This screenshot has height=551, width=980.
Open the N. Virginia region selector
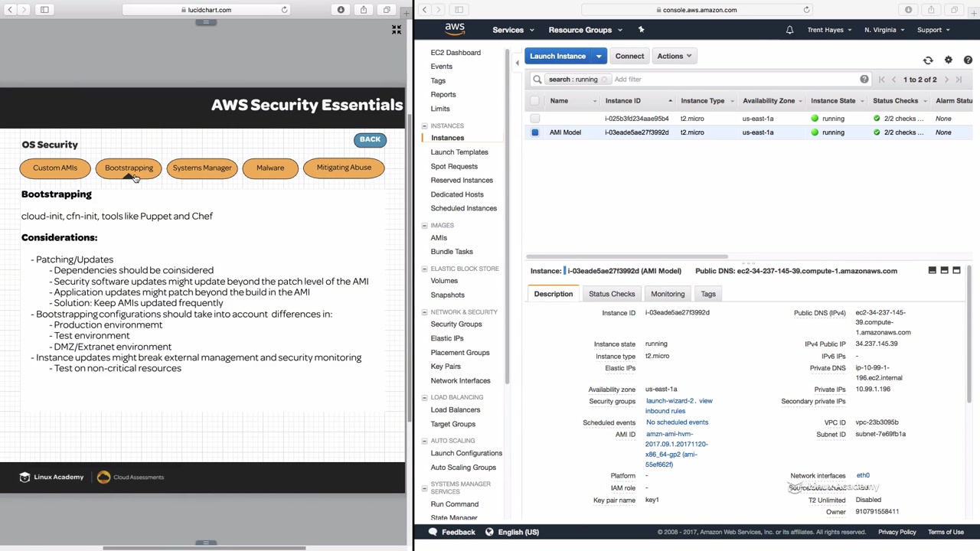(x=884, y=30)
